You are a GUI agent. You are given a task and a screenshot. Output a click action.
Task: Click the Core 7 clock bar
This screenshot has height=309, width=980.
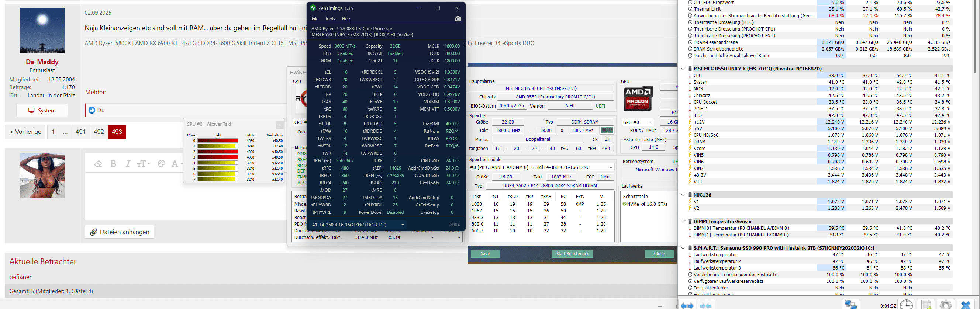[x=218, y=180]
